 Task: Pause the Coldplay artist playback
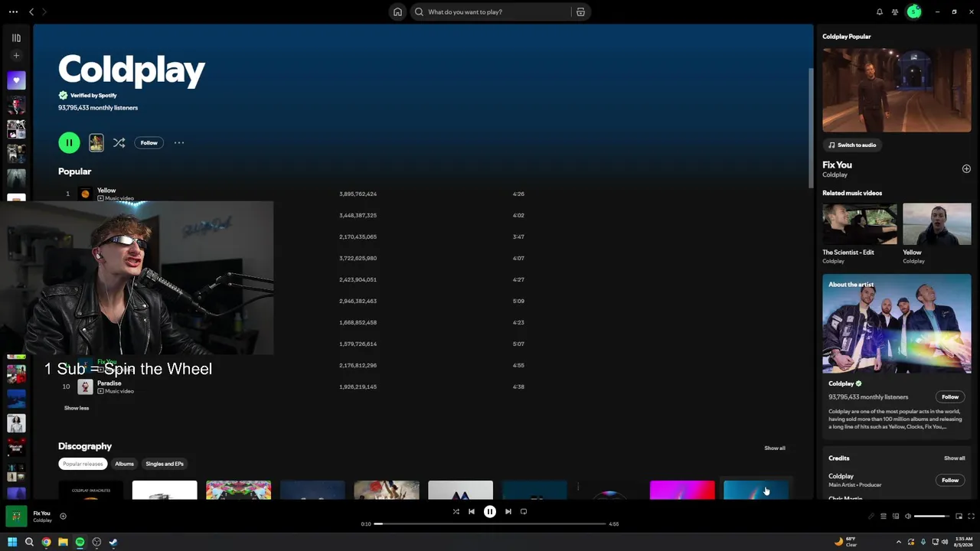pos(69,142)
